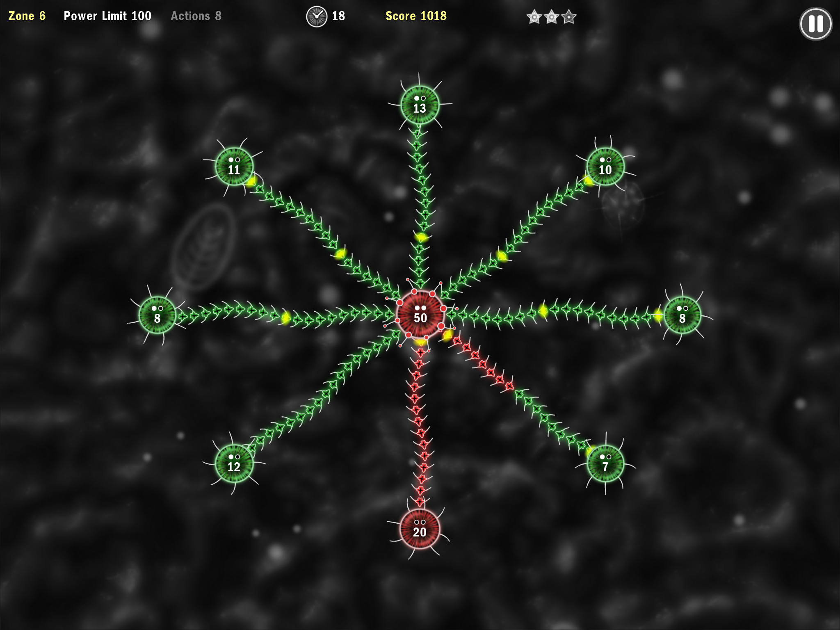Click the second star rating icon
Screen dimensions: 840x630
[552, 17]
